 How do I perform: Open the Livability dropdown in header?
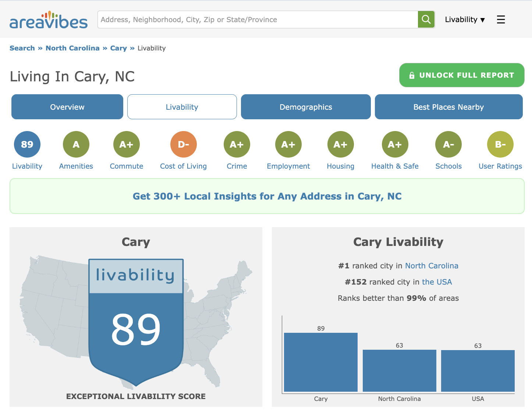[x=465, y=20]
